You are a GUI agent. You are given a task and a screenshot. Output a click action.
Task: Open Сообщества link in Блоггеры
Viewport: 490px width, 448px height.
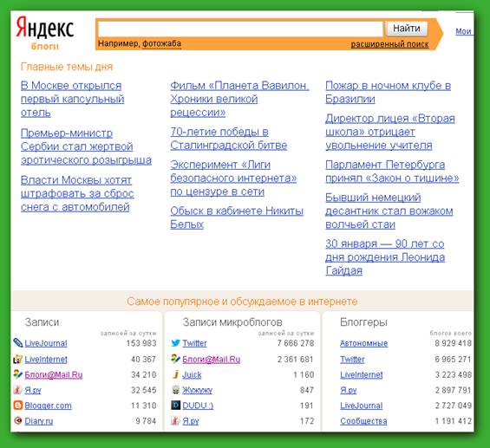[x=363, y=421]
